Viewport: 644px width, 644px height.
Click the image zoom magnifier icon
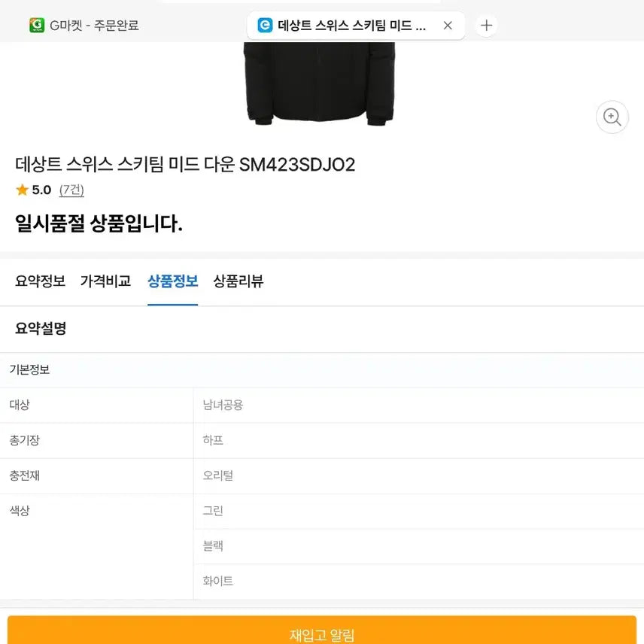click(x=612, y=117)
